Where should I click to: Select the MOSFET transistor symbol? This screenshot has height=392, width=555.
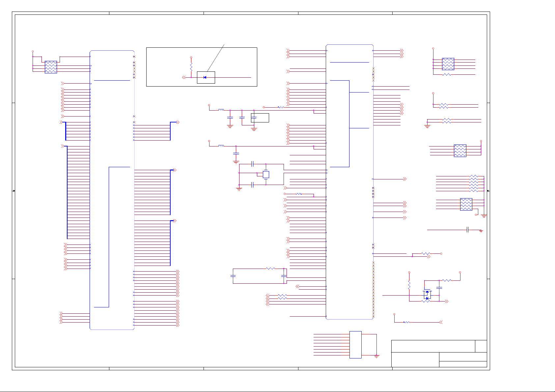coord(427,295)
